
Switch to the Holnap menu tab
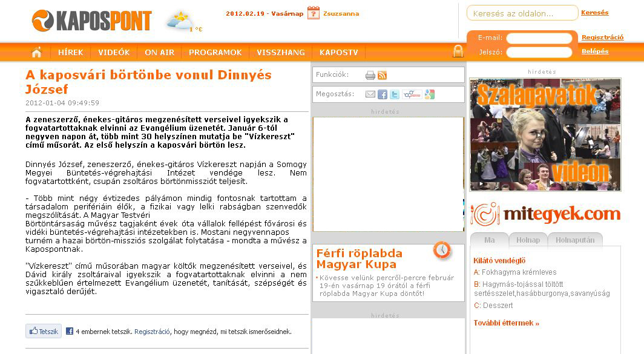528,240
